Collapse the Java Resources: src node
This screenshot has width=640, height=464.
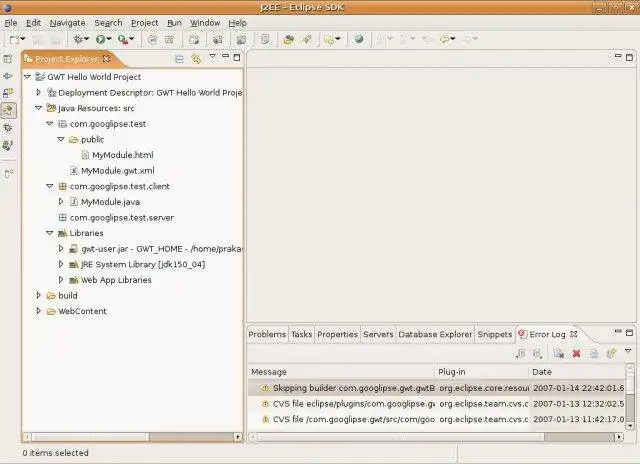point(39,108)
